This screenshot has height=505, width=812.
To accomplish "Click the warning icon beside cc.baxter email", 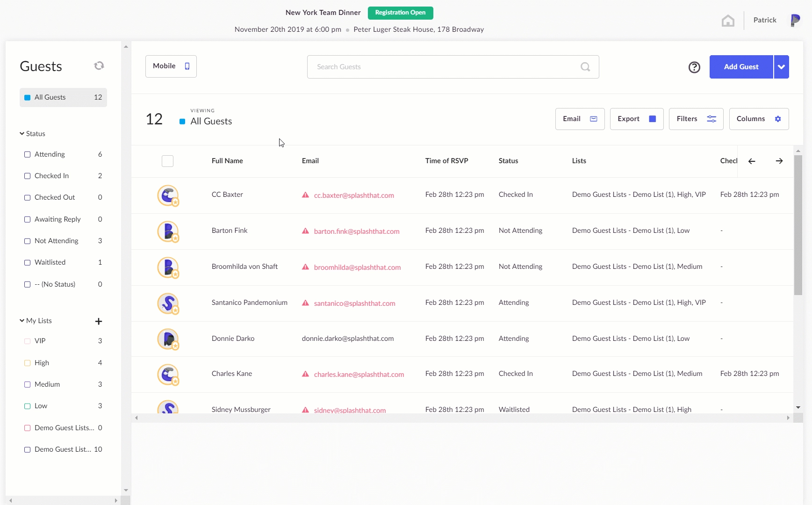I will [x=305, y=195].
